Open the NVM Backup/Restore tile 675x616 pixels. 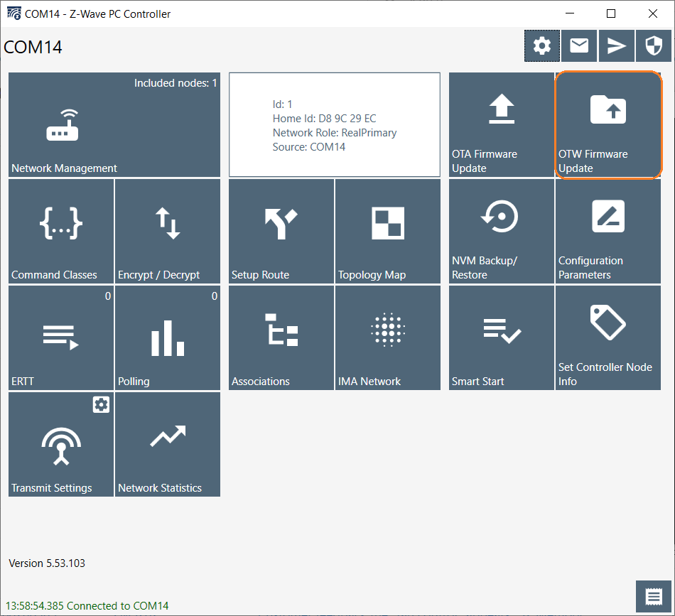(502, 232)
